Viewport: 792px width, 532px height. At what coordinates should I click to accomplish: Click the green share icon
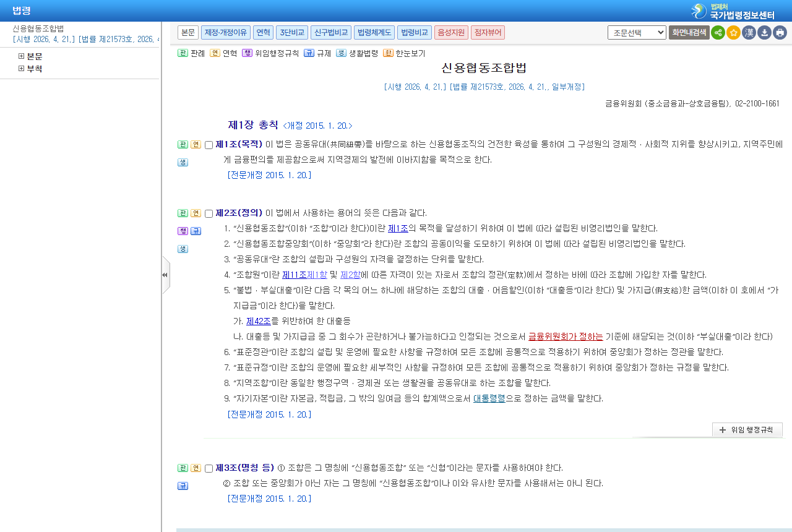pos(718,33)
